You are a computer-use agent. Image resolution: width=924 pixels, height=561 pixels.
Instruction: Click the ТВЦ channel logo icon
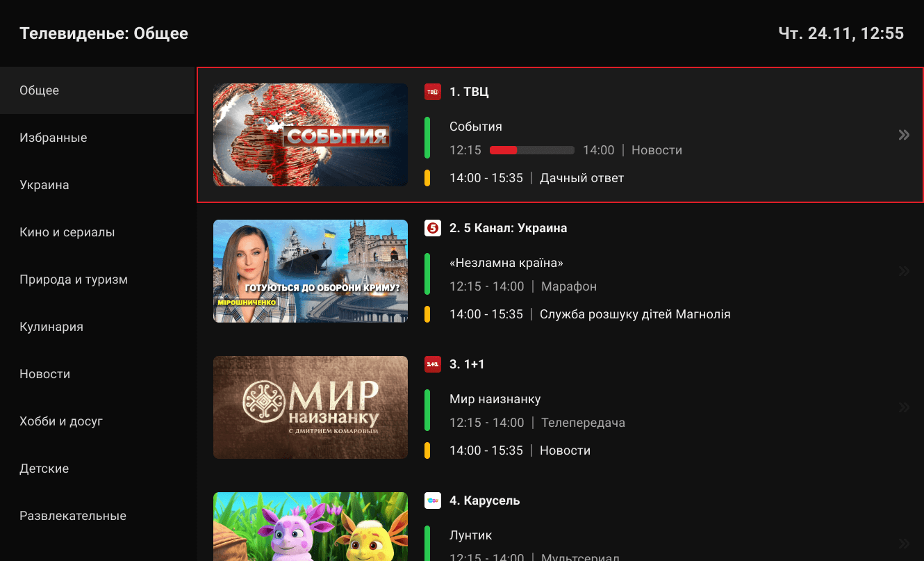pyautogui.click(x=433, y=92)
